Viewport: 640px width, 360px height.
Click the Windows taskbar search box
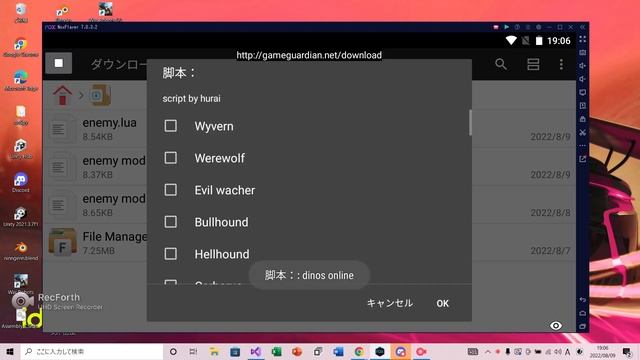click(x=92, y=351)
